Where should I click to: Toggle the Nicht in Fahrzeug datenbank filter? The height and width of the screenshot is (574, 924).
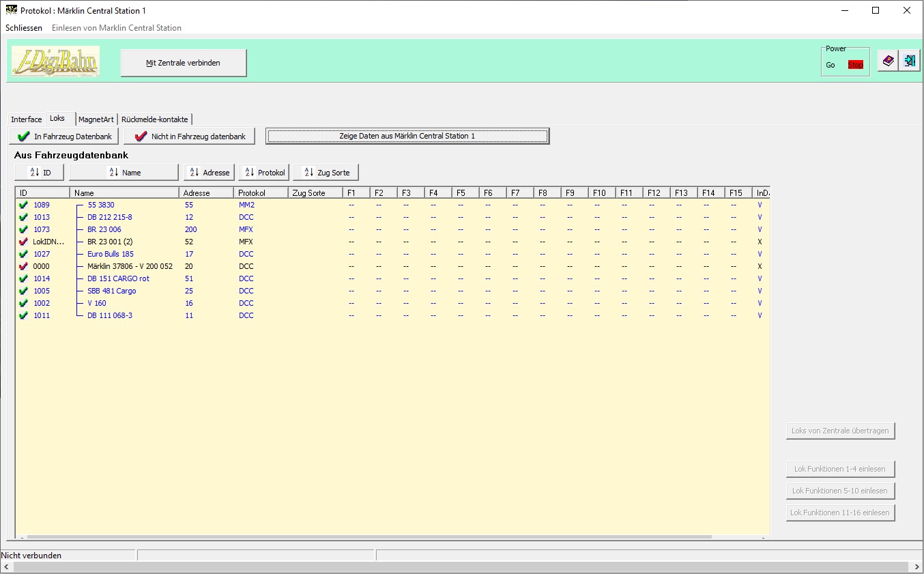point(190,137)
